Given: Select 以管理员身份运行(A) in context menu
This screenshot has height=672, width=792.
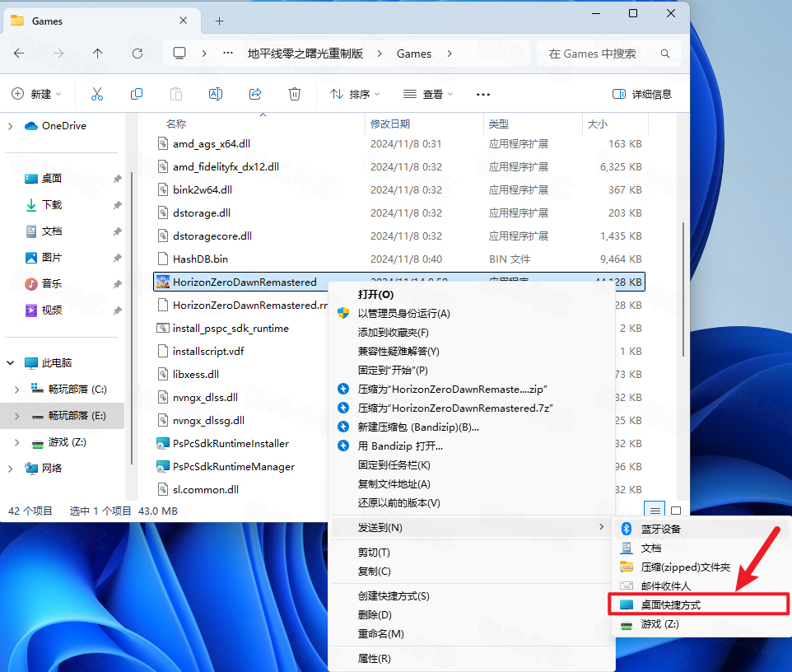Looking at the screenshot, I should tap(472, 313).
